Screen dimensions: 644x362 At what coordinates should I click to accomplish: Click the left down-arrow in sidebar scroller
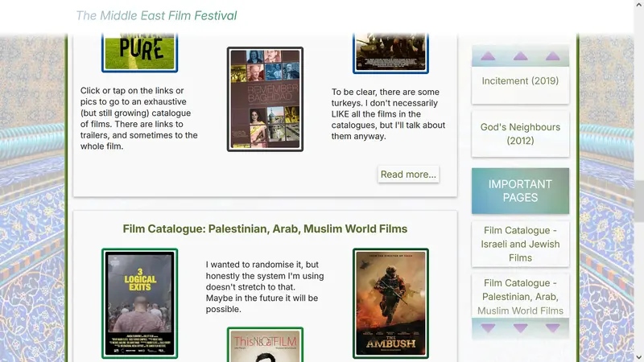coord(488,328)
